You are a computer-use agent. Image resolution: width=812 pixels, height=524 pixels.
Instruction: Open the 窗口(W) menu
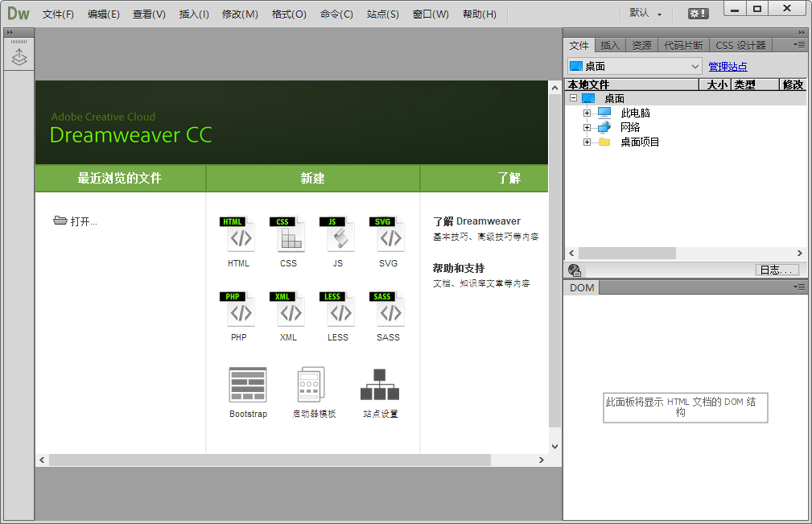tap(431, 14)
